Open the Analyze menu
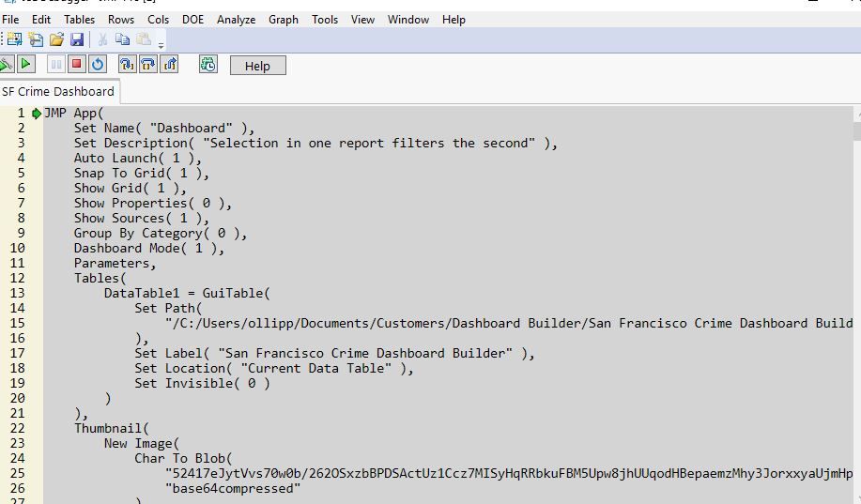Viewport: 861px width, 504px height. pos(236,20)
